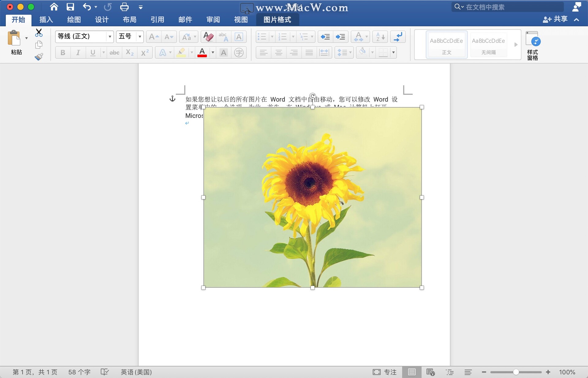Click the clear formatting eraser icon
The width and height of the screenshot is (588, 378).
click(208, 37)
